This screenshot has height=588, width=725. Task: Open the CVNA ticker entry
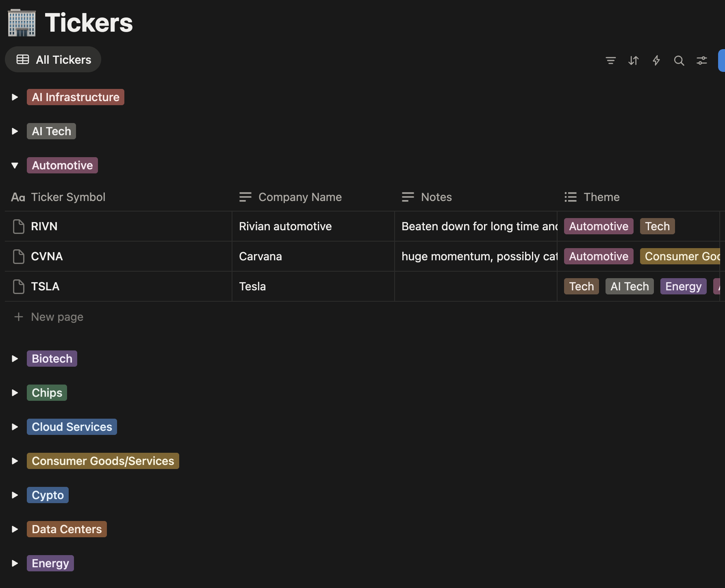47,256
